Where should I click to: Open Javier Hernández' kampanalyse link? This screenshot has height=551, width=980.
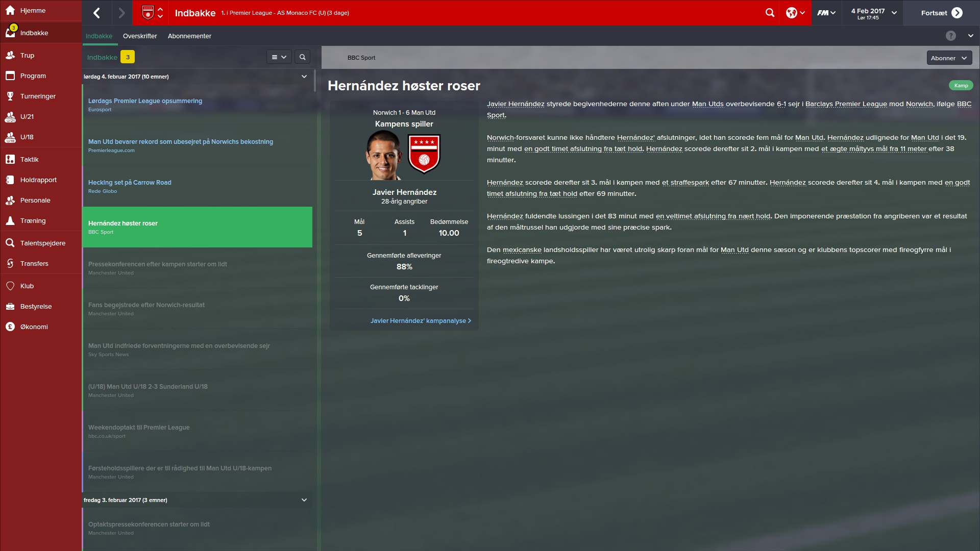pyautogui.click(x=421, y=320)
